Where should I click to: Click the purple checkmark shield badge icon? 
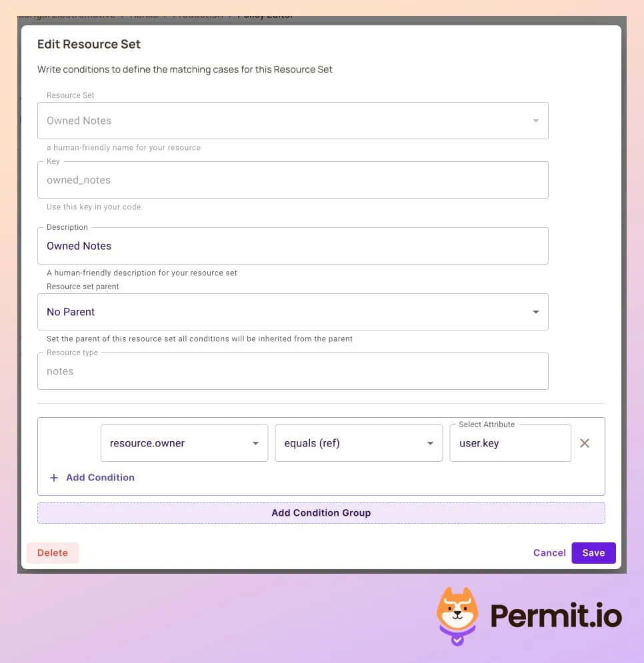[457, 642]
